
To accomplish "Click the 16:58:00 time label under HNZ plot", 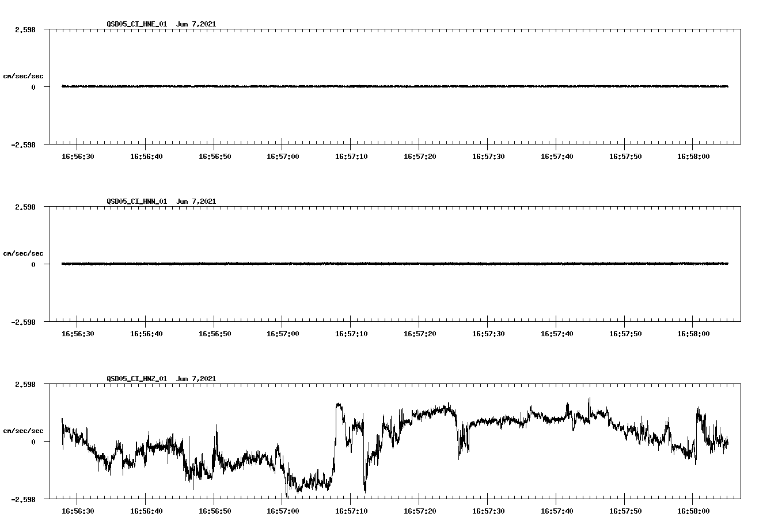I will pos(693,511).
